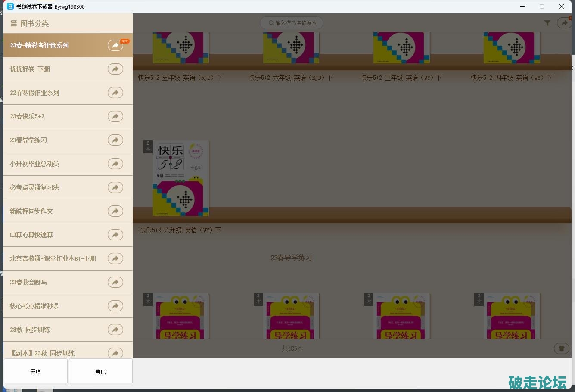Select category 23春导学练习

click(68, 140)
